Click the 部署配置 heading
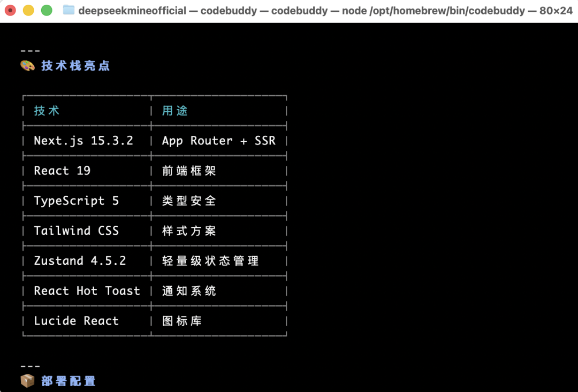 [x=69, y=381]
